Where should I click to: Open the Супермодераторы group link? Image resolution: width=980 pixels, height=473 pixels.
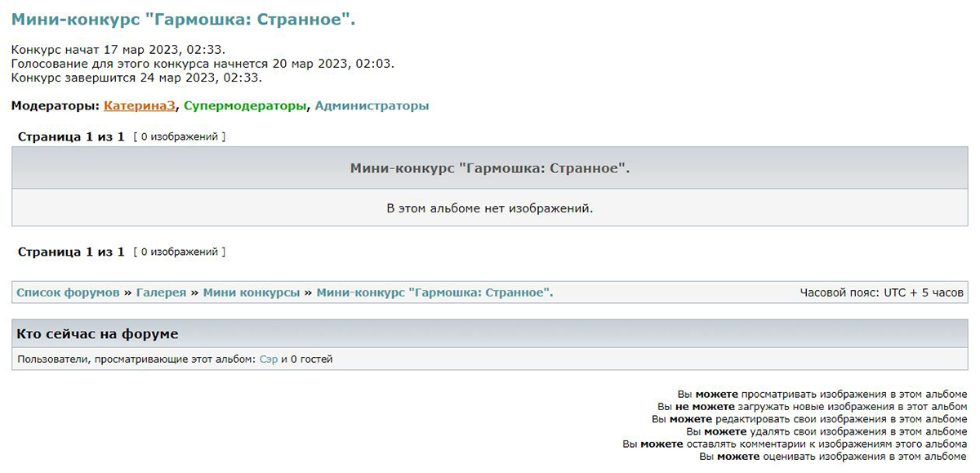point(245,106)
